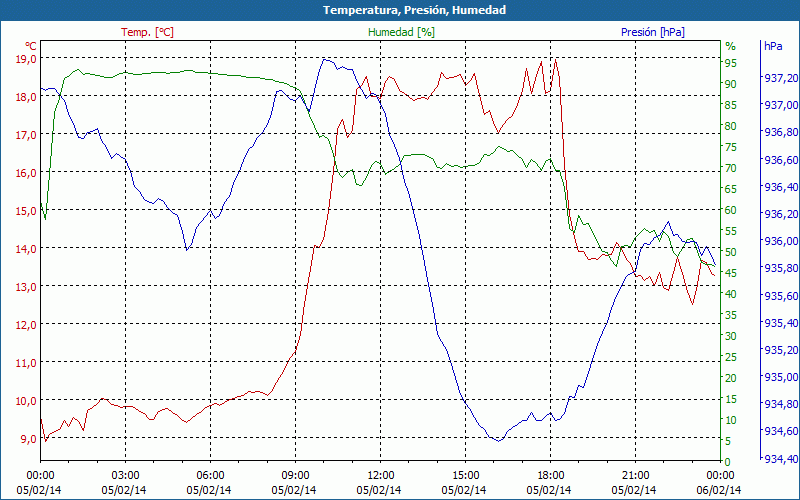Screen dimensions: 800x500
Task: Click humidity axis value '60'
Action: click(731, 210)
